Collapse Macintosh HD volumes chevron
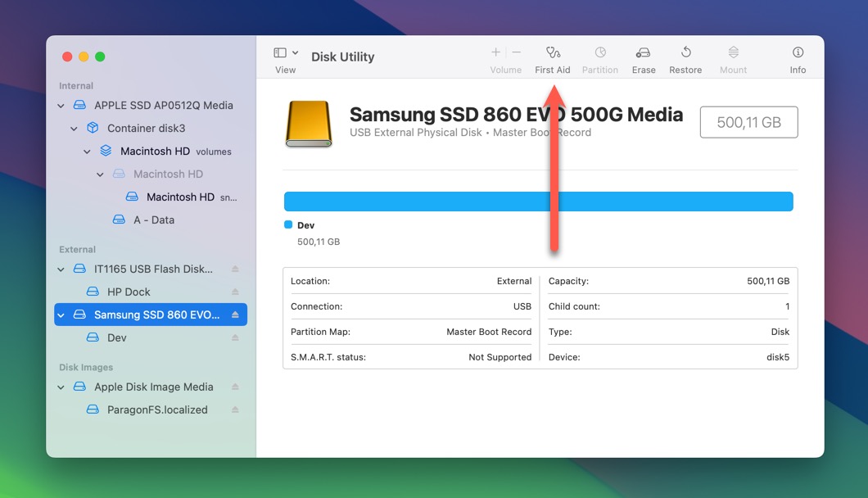This screenshot has height=498, width=868. 87,152
